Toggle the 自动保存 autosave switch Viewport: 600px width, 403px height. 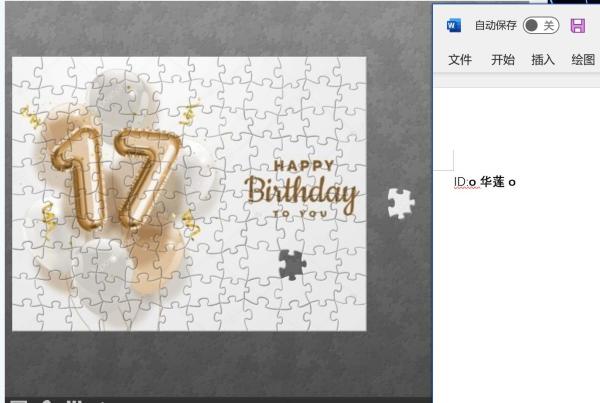pyautogui.click(x=541, y=26)
